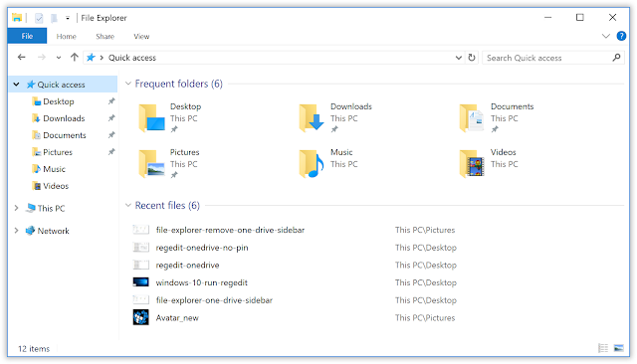Screen dimensions: 637x364
Task: Refresh the Quick access view
Action: 472,58
